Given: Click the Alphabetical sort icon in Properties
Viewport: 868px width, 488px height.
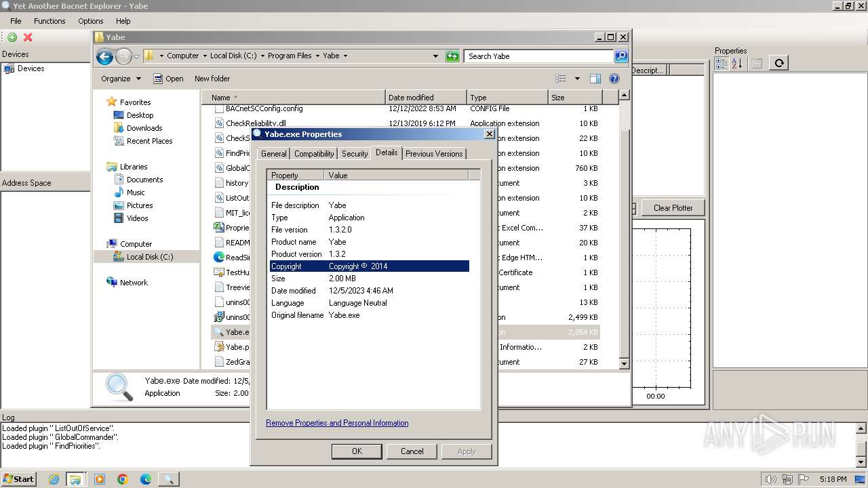Looking at the screenshot, I should tap(737, 63).
